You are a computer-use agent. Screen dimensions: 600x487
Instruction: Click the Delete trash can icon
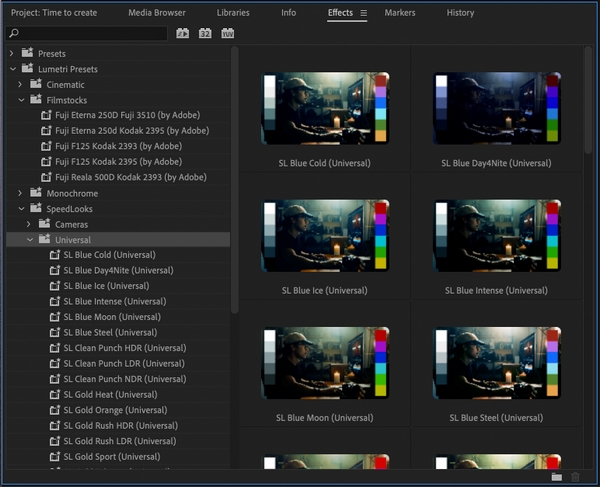pos(575,477)
